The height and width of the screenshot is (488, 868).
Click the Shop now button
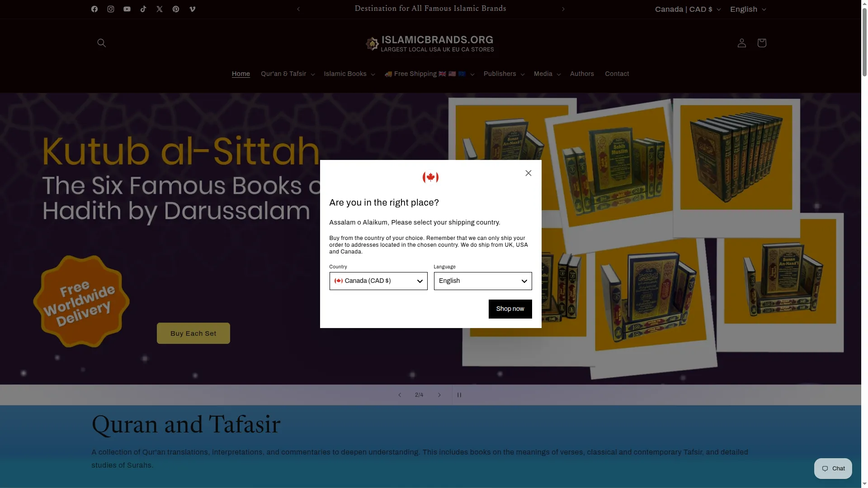[510, 309]
